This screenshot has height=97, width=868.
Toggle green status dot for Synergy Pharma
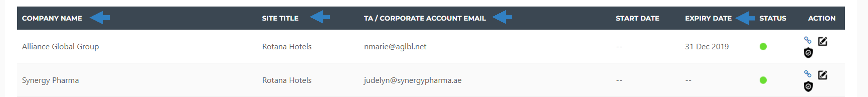coord(763,80)
